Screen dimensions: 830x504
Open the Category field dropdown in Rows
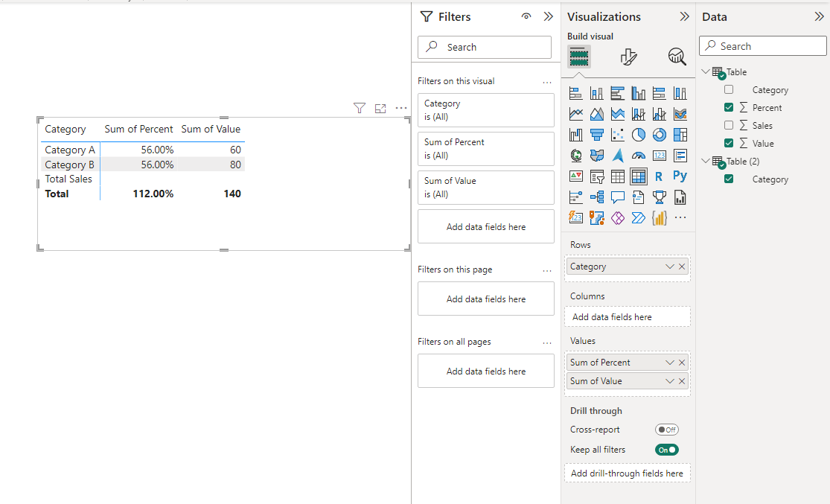point(670,267)
